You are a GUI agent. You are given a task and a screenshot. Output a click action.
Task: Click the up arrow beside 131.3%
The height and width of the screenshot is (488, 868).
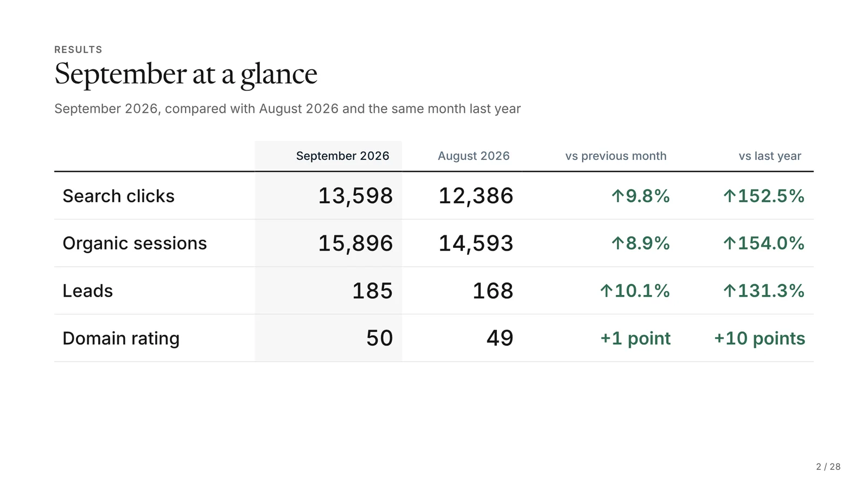(730, 291)
